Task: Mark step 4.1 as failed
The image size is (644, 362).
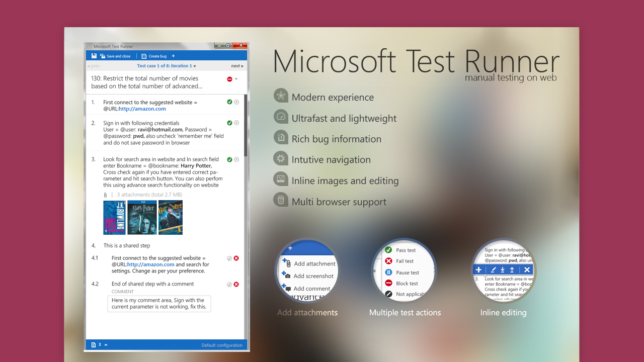Action: pyautogui.click(x=236, y=258)
